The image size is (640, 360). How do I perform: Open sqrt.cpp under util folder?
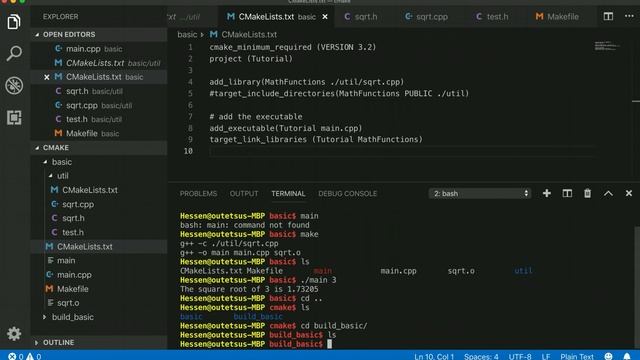pos(99,204)
